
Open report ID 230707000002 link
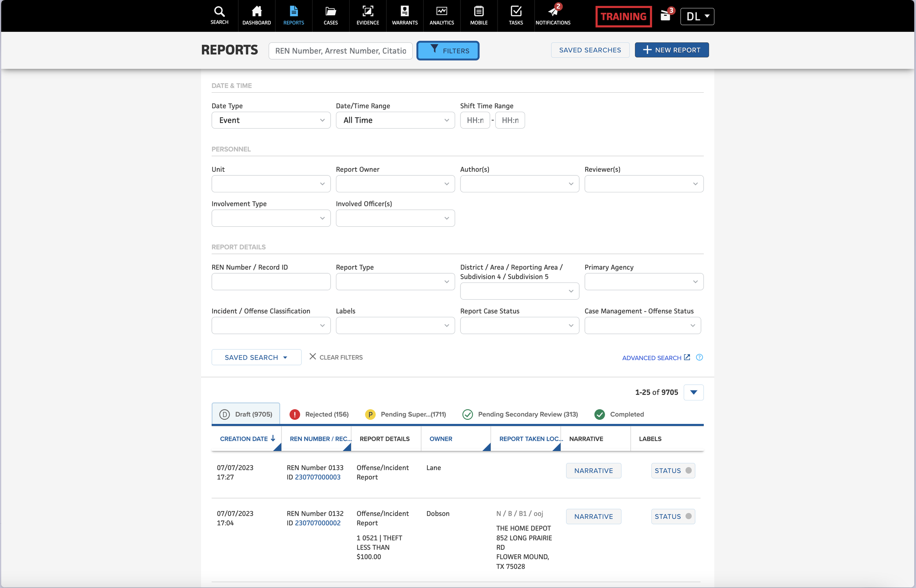tap(317, 523)
